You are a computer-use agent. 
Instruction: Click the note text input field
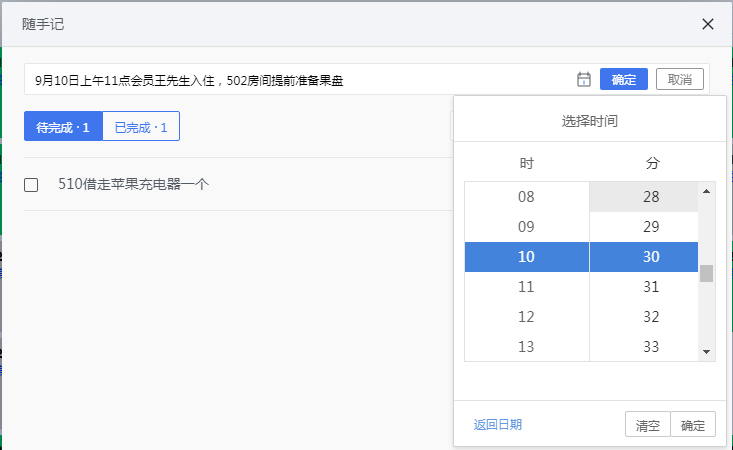[x=299, y=79]
